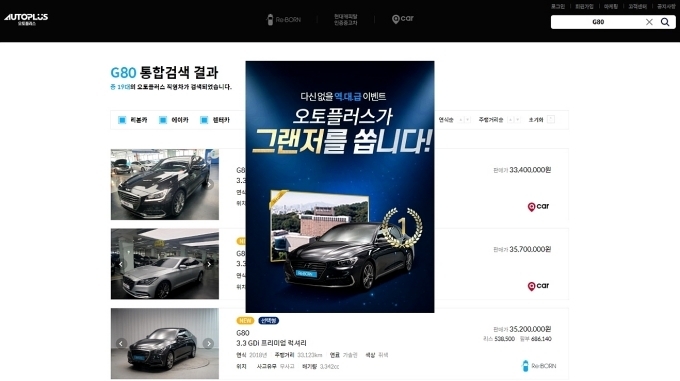Show previous photo of silver G80

click(121, 264)
